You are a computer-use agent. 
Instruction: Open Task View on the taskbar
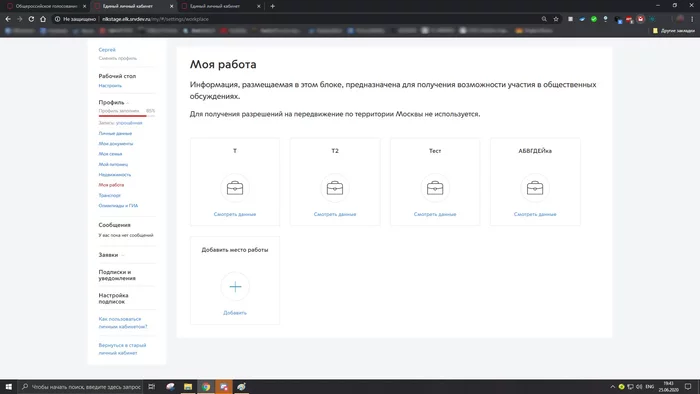[151, 387]
